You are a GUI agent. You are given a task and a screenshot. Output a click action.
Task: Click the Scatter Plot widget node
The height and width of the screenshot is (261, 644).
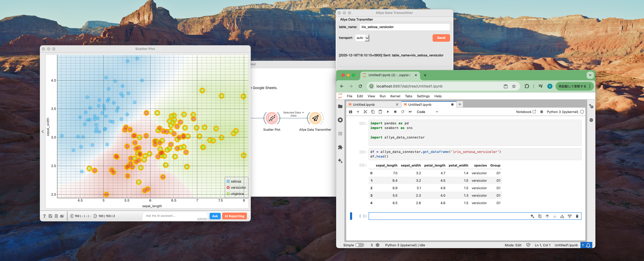coord(272,118)
